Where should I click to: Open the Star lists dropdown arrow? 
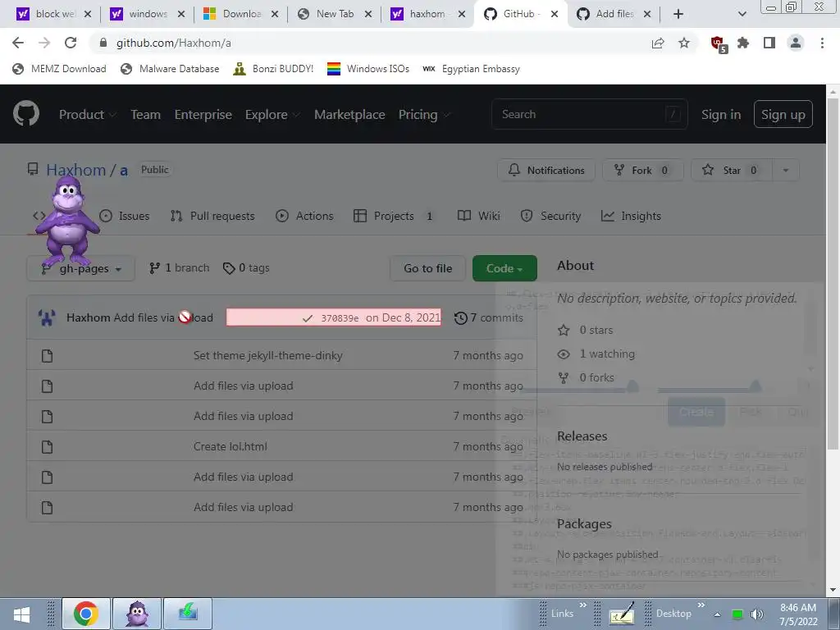[x=785, y=171]
